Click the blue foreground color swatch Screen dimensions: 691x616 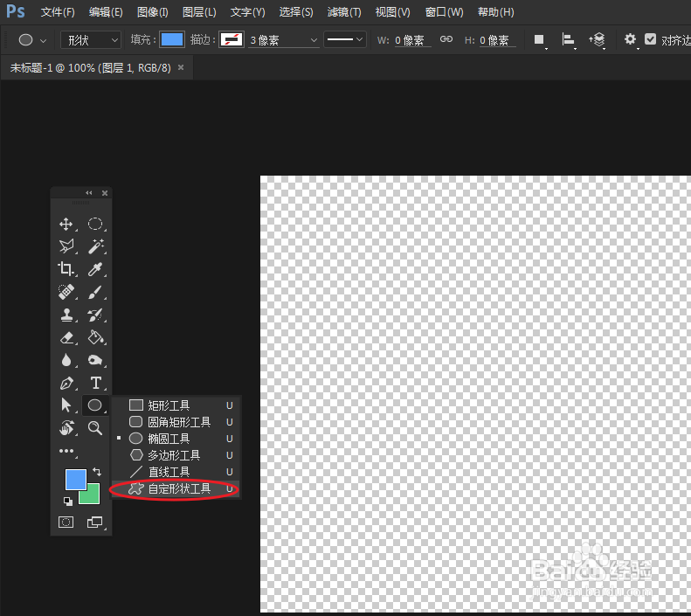pos(75,480)
